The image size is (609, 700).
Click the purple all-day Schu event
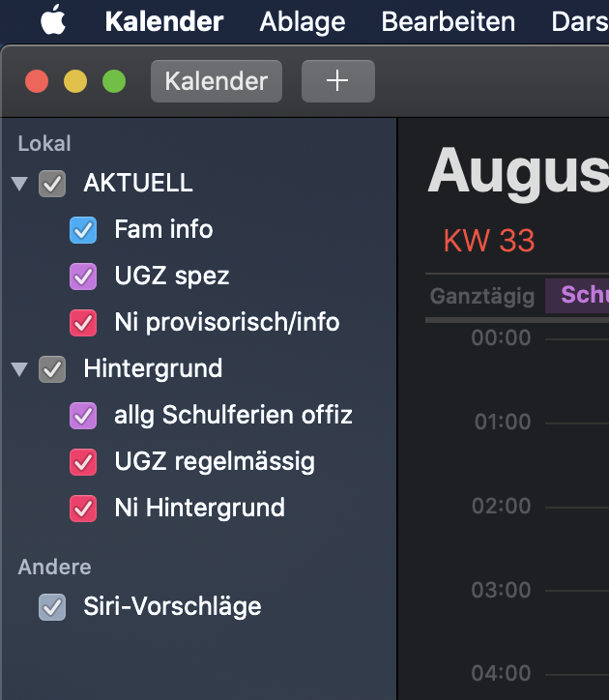coord(578,296)
